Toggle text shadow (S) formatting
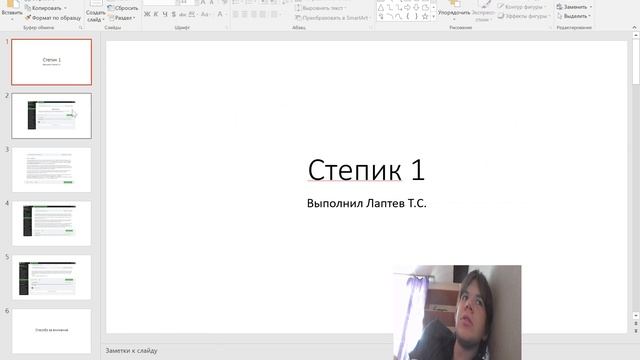 [174, 14]
